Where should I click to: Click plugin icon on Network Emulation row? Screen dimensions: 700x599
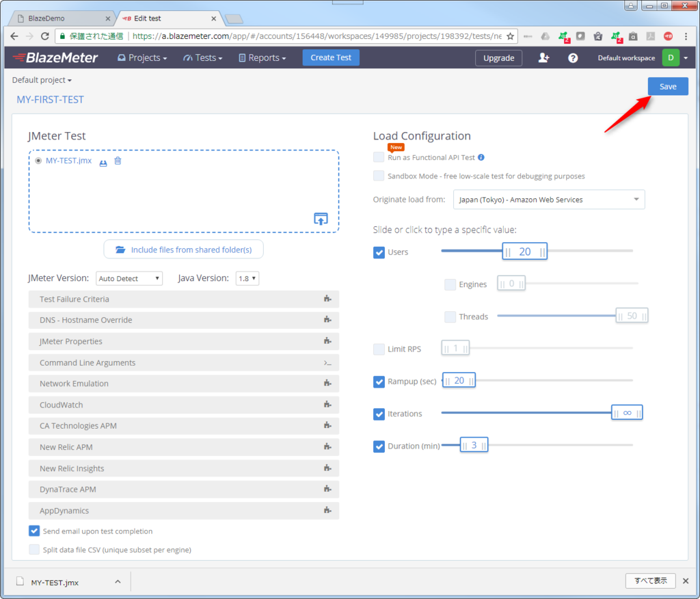click(327, 383)
